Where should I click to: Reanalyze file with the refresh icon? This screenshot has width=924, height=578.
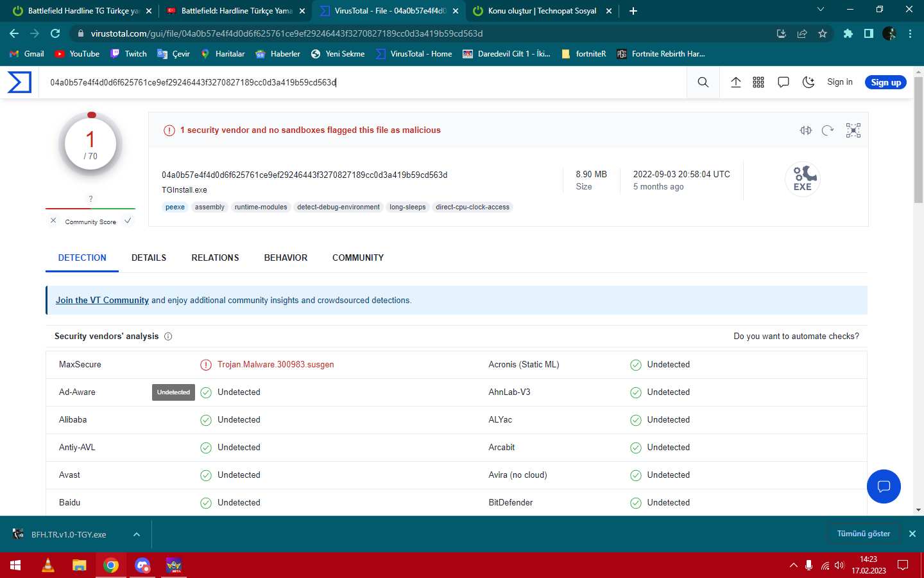pyautogui.click(x=828, y=130)
